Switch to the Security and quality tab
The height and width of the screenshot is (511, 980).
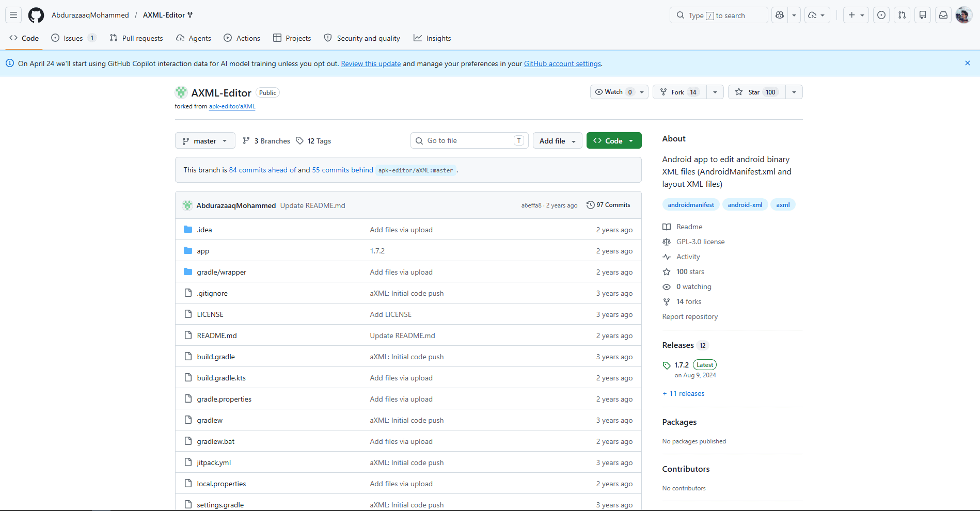[x=362, y=38]
